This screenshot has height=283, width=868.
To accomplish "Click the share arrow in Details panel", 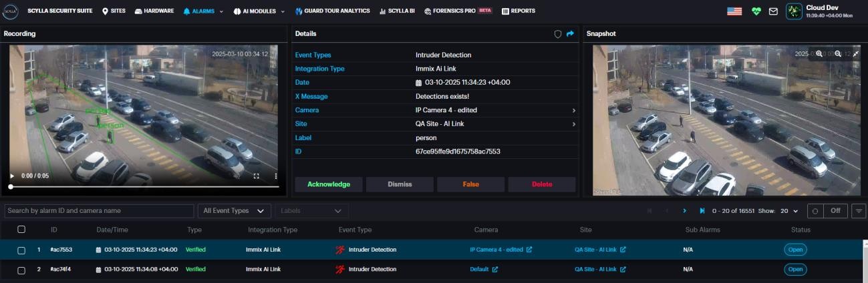I will pos(570,33).
